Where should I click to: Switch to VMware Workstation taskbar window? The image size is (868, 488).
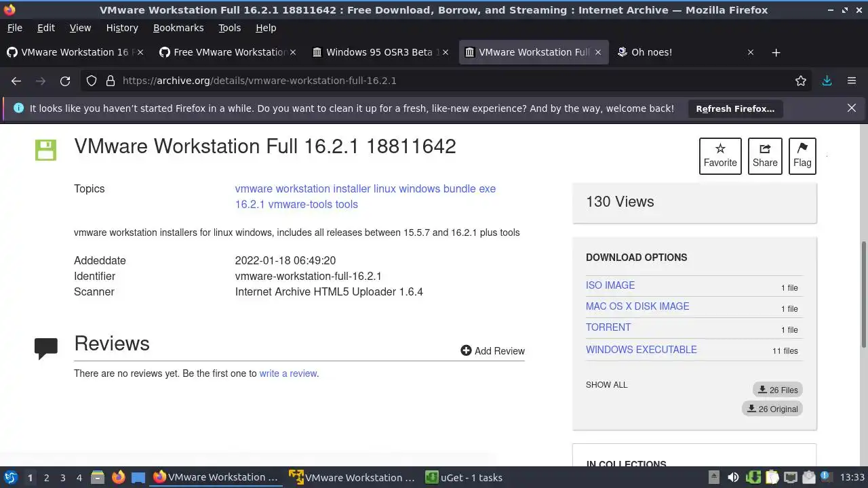point(352,478)
